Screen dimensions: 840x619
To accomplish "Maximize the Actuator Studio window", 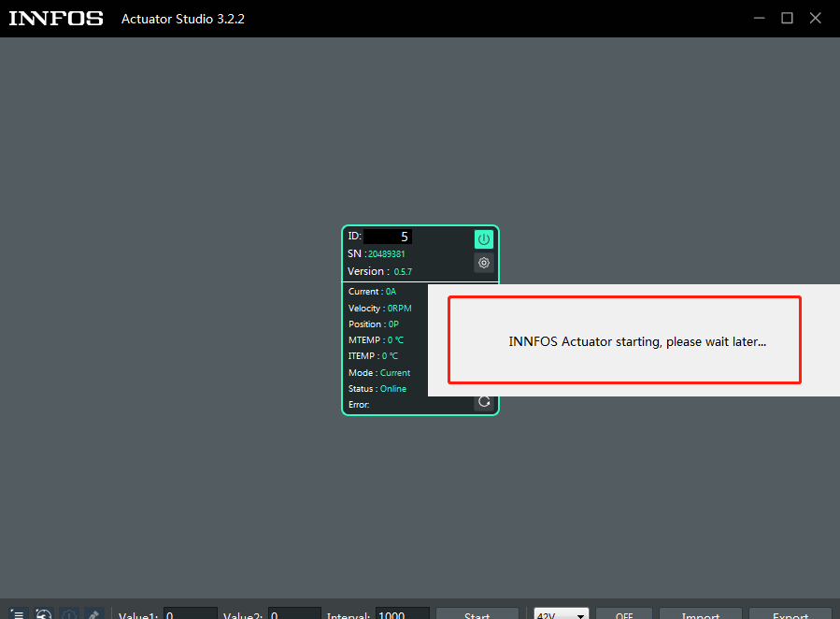I will (x=787, y=19).
